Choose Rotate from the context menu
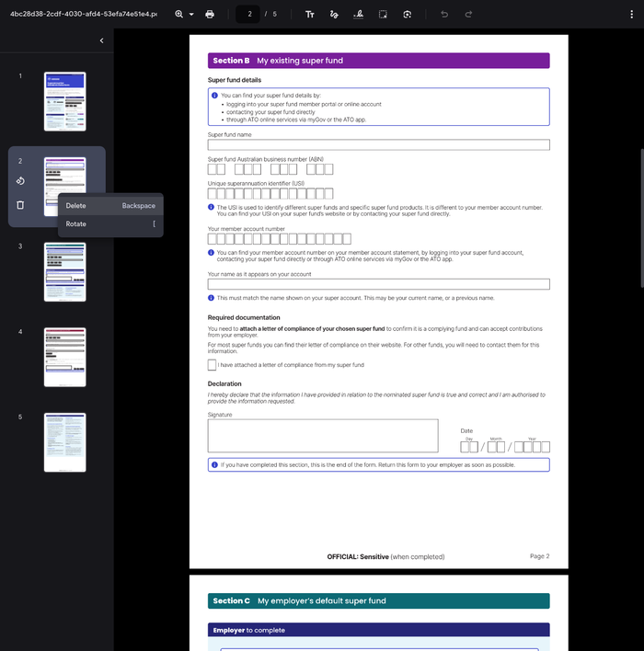 tap(76, 224)
